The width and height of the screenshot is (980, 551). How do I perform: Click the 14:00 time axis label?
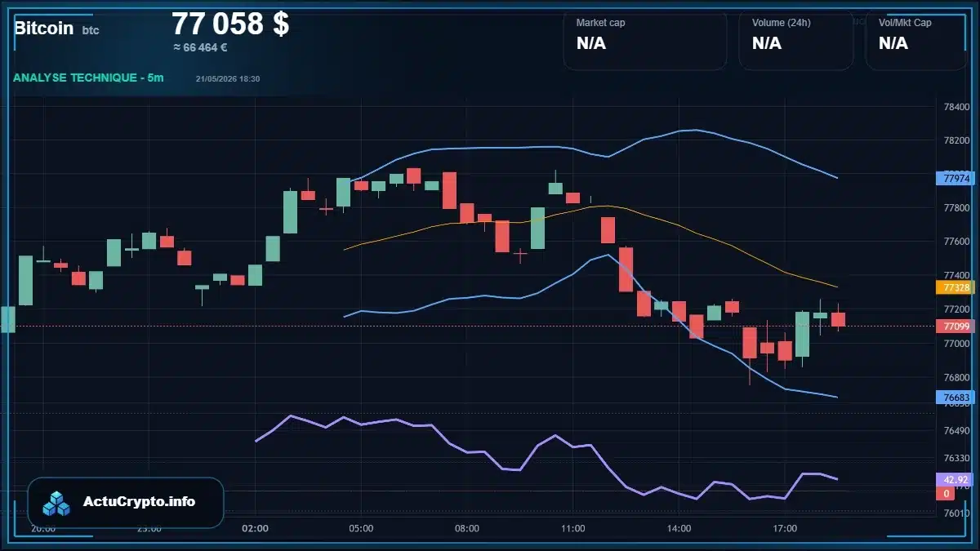[679, 528]
